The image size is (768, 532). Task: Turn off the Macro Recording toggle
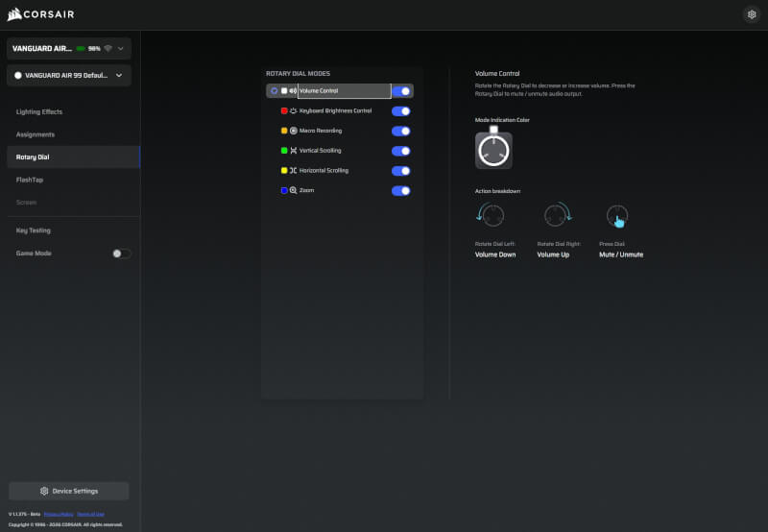coord(400,131)
